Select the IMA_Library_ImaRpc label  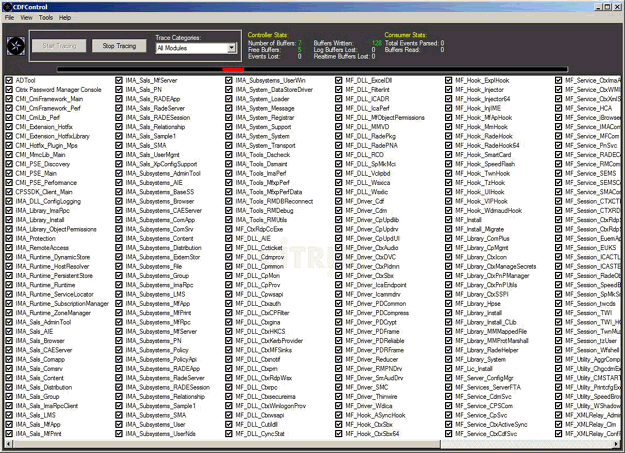43,211
